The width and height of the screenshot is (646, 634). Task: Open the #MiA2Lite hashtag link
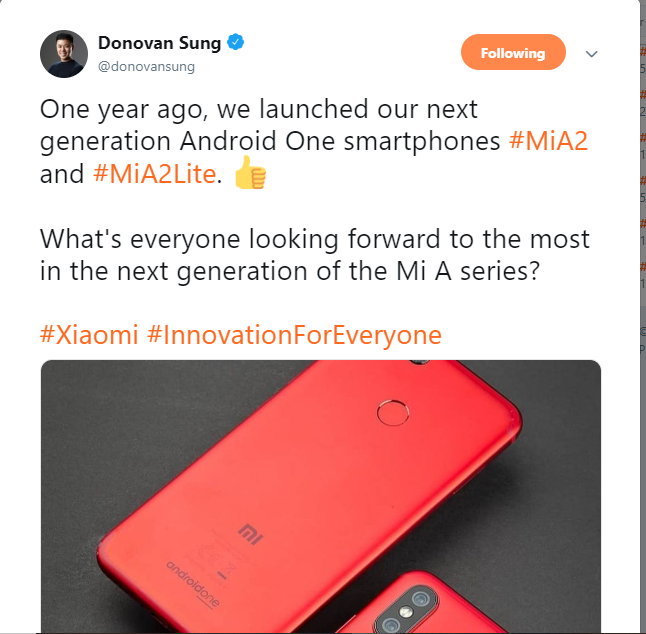point(154,173)
